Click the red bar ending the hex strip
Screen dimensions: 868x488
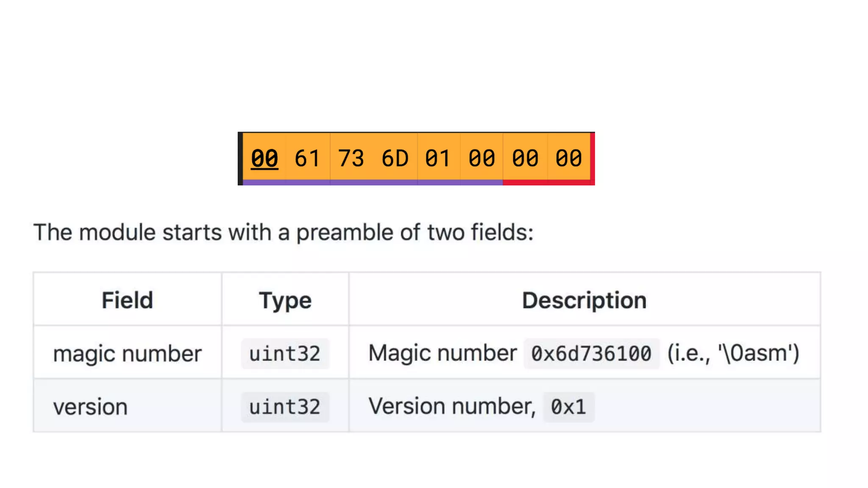[x=593, y=158]
